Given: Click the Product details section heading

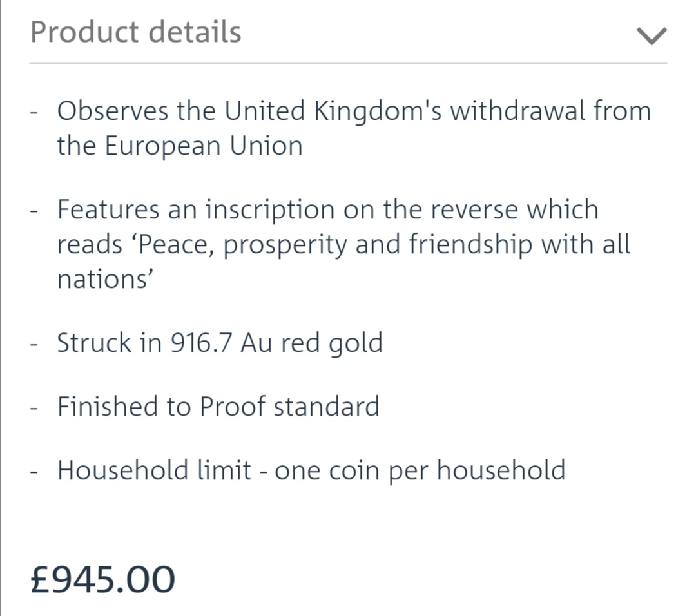Looking at the screenshot, I should 135,32.
